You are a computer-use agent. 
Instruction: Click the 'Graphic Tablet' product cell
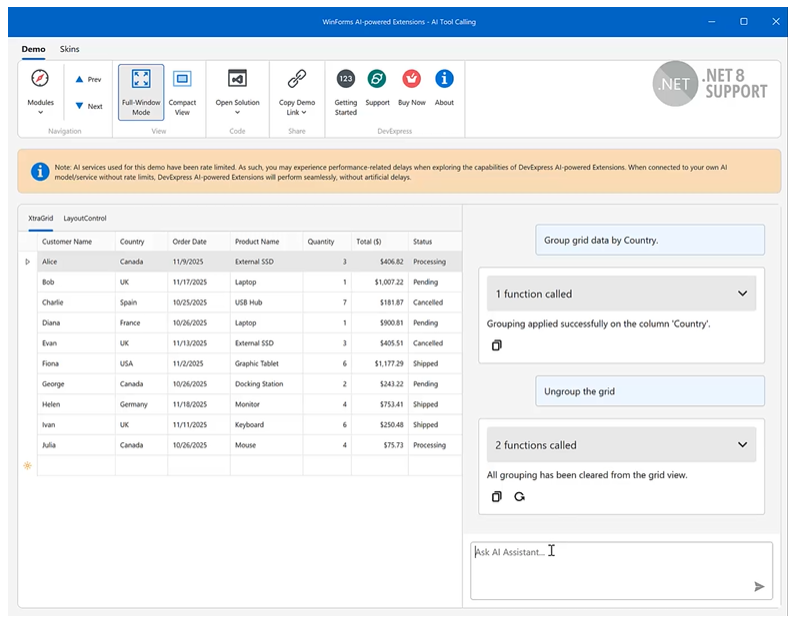point(266,364)
